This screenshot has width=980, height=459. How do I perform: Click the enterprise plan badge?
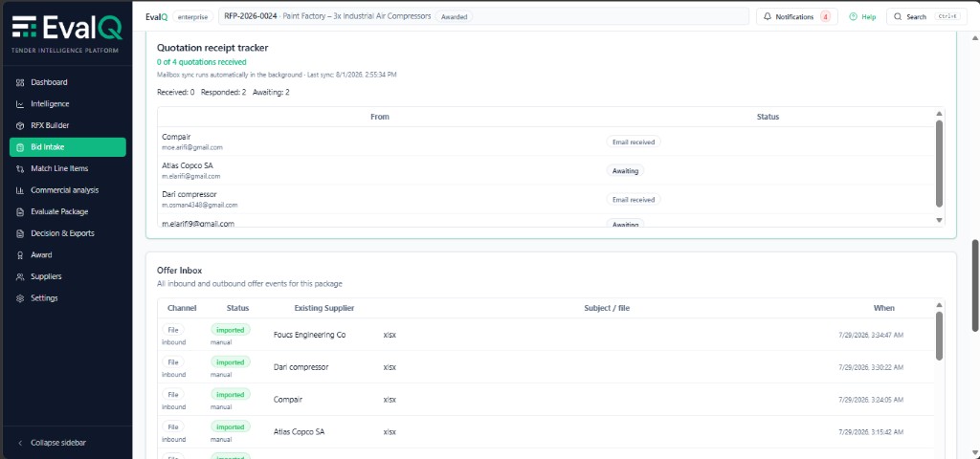click(x=192, y=17)
